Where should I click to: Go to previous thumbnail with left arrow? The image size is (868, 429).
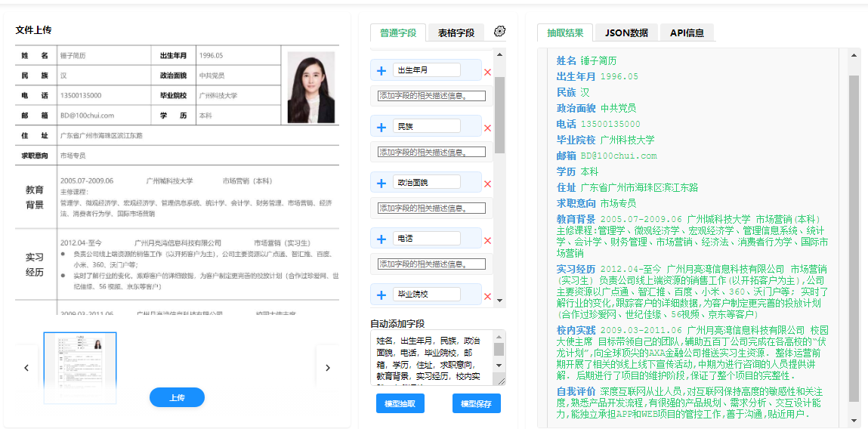(x=26, y=368)
